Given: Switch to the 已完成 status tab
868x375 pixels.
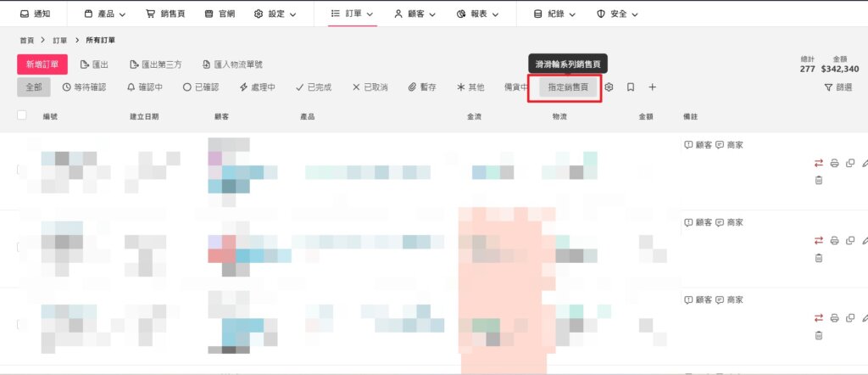Looking at the screenshot, I should 314,87.
